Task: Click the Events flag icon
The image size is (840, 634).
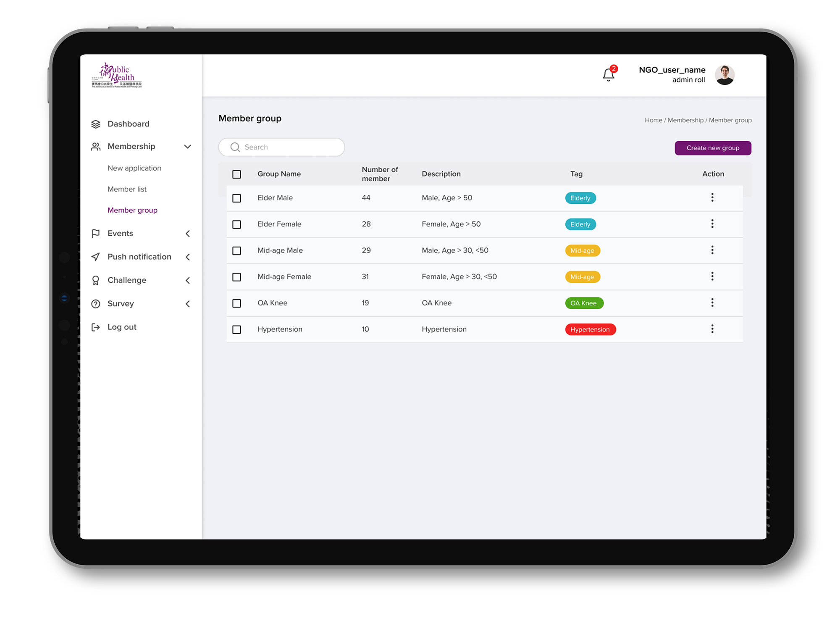Action: tap(96, 233)
